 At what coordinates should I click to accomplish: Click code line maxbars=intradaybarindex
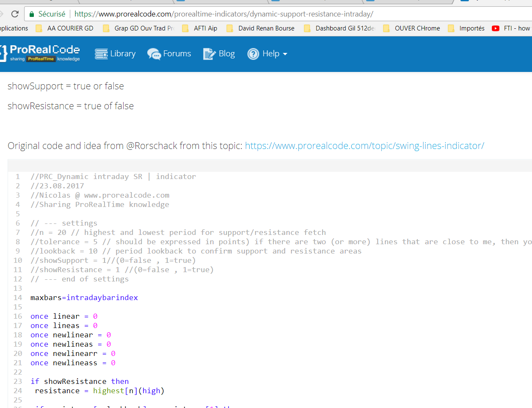[84, 298]
